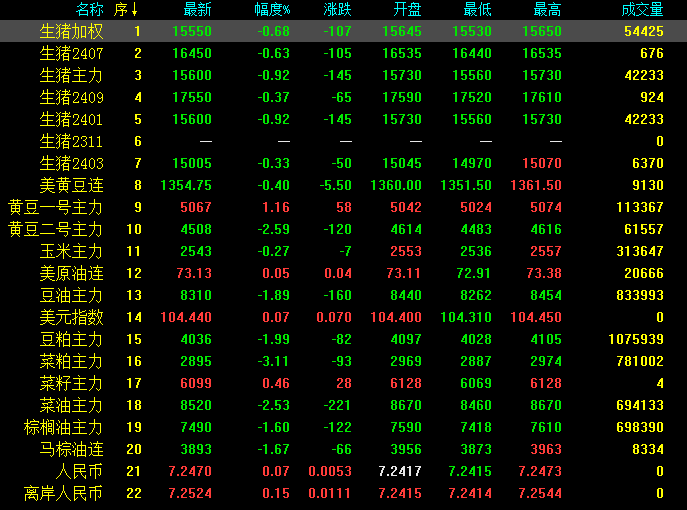The width and height of the screenshot is (687, 510).
Task: Open the 黄豆二号主力 quote row
Action: [344, 229]
